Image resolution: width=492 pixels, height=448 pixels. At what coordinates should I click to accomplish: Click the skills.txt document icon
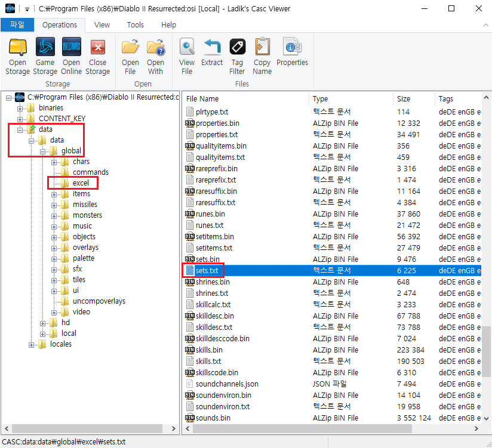point(189,361)
